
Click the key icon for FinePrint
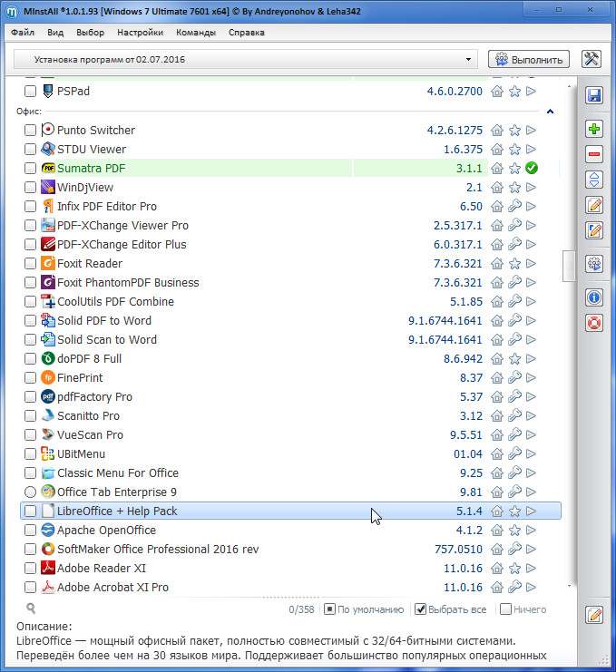coord(514,377)
